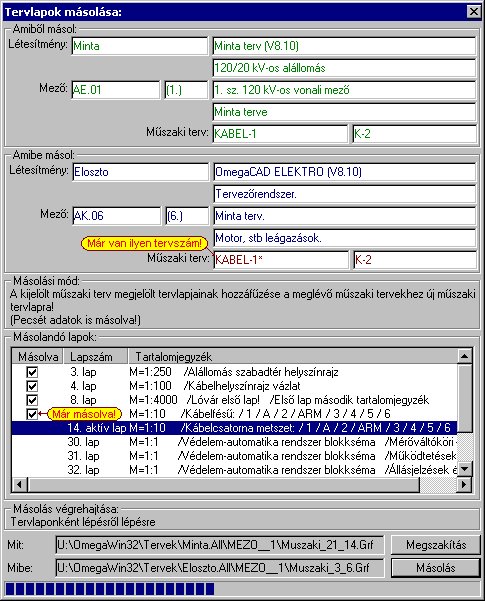
Task: Close the Tervlapok másolása dialog
Action: (x=474, y=11)
